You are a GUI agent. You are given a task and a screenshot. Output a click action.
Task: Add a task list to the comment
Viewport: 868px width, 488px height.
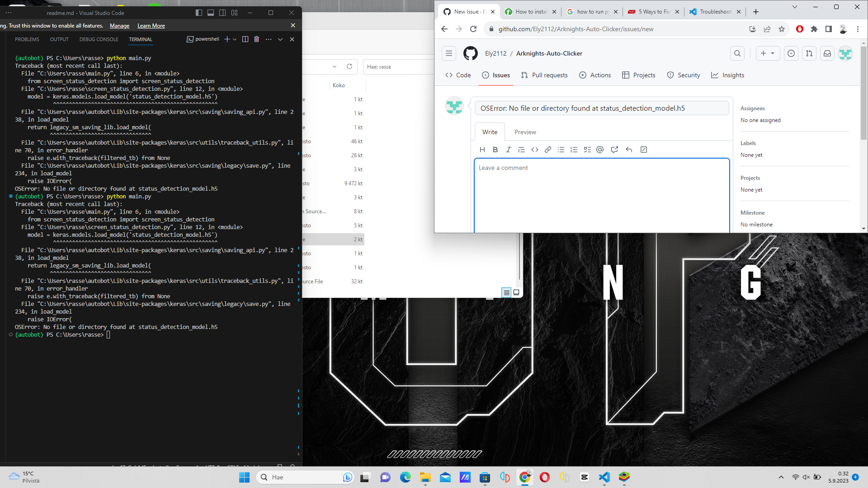click(587, 150)
